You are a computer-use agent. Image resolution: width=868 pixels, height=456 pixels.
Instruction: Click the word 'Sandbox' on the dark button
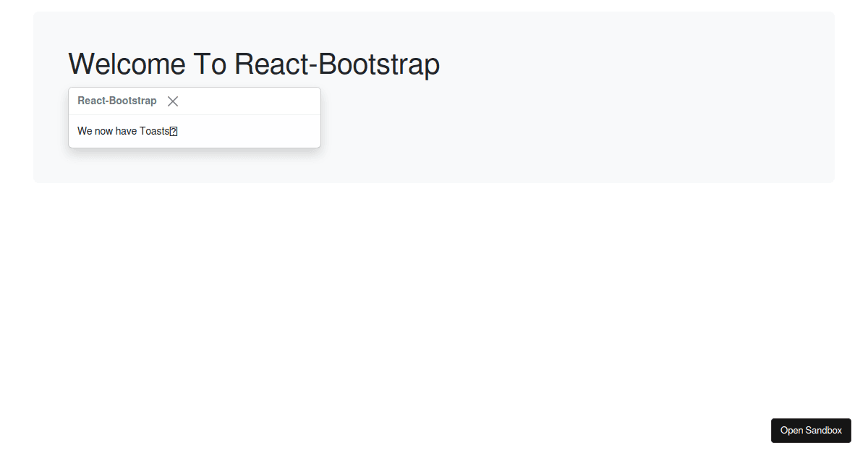[824, 431]
